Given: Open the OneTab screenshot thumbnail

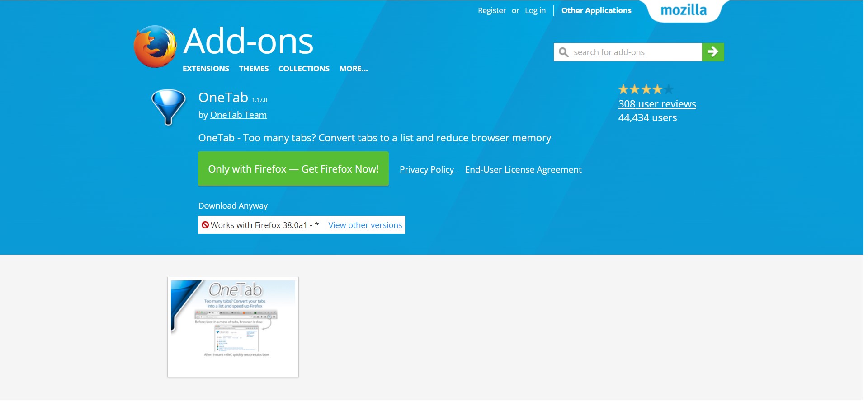Looking at the screenshot, I should pyautogui.click(x=233, y=327).
